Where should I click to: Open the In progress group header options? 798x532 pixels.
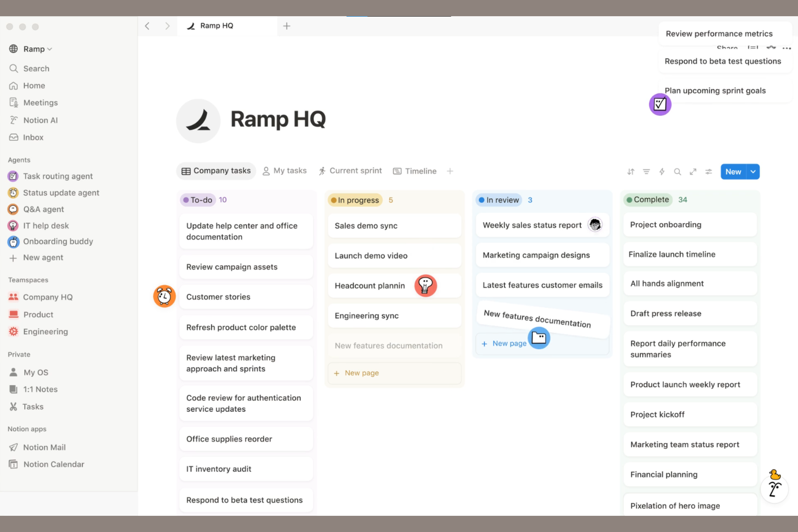tap(355, 200)
